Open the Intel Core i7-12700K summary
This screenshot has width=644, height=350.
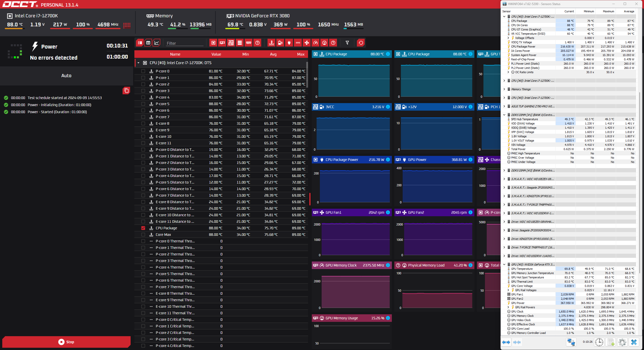(x=36, y=16)
